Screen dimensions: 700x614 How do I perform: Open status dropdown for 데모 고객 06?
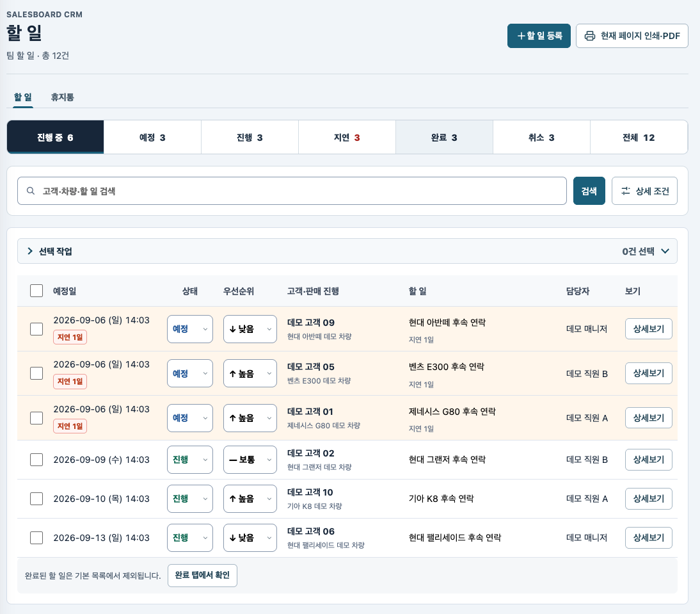point(190,538)
